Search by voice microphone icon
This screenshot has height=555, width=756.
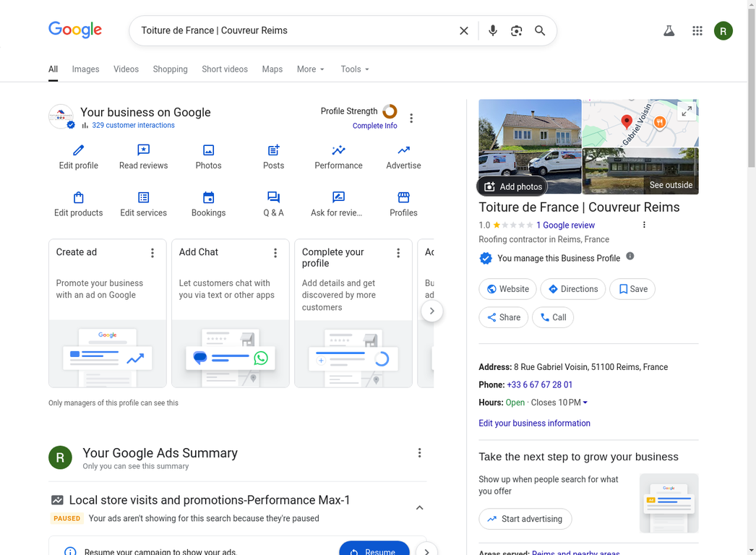(493, 30)
